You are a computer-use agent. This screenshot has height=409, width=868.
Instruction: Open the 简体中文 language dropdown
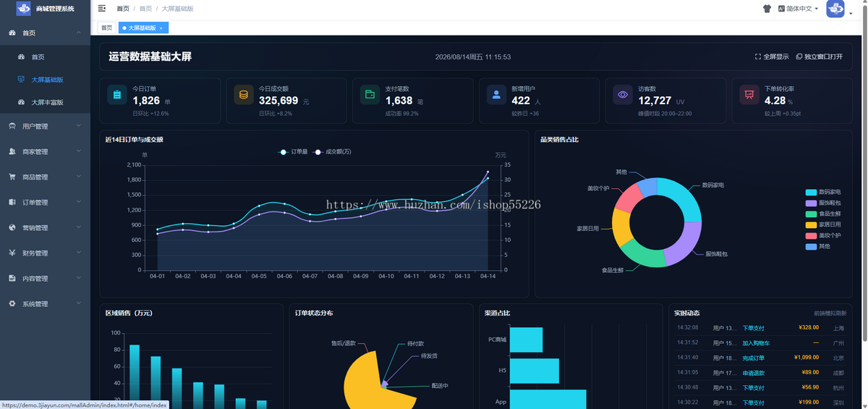coord(799,9)
